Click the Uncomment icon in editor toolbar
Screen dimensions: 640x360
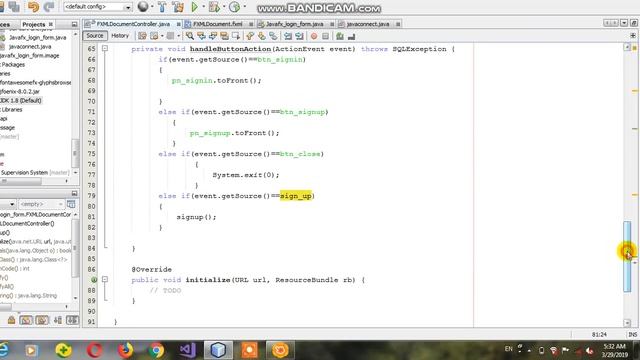point(351,36)
